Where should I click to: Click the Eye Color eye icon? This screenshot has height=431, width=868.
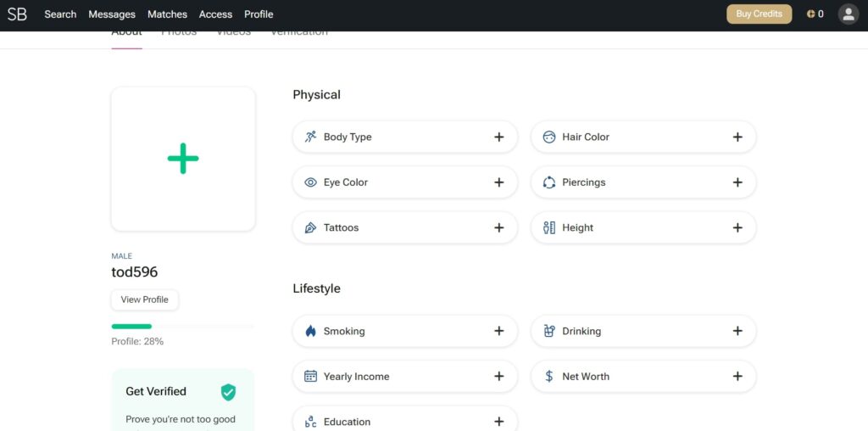pyautogui.click(x=310, y=182)
